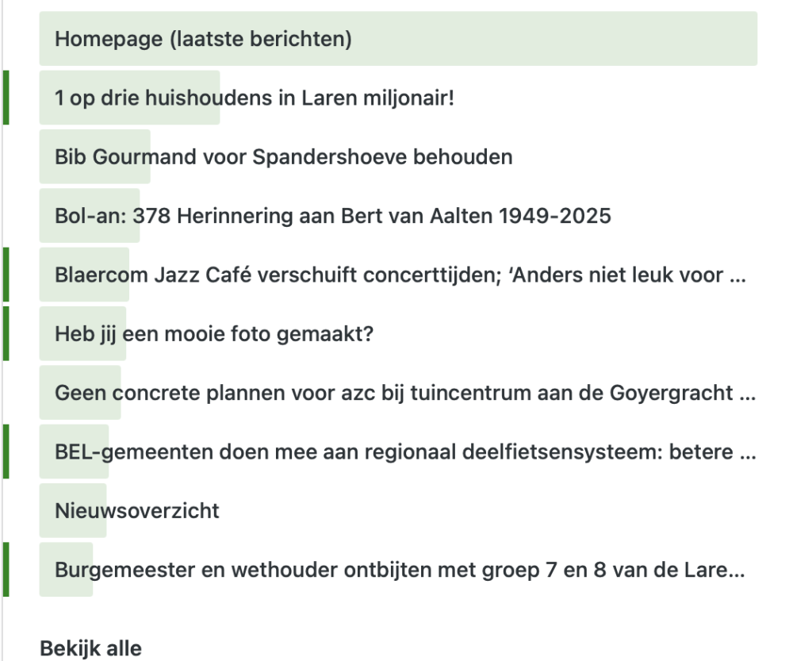Image resolution: width=812 pixels, height=661 pixels.
Task: Click green marker beside the BEL-gemeenten row
Action: 6,452
